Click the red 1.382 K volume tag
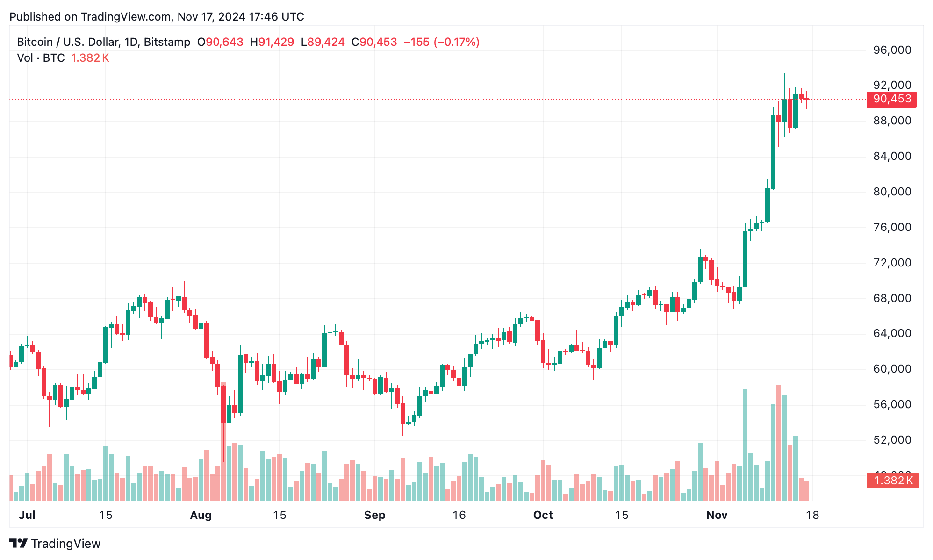 pos(892,481)
